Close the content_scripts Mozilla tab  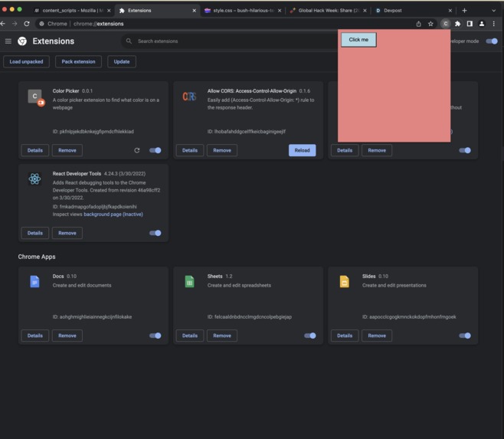109,11
